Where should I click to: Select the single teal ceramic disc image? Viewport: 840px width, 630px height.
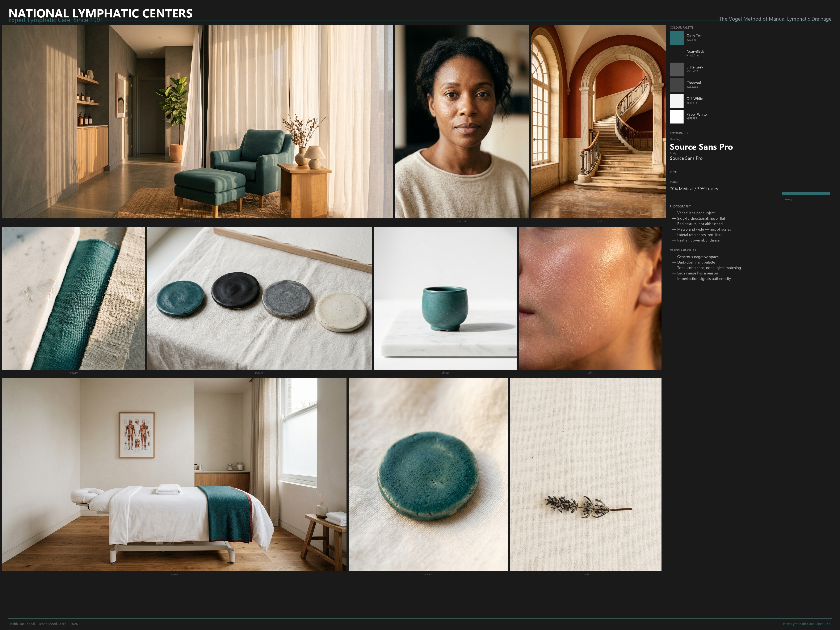pos(428,474)
